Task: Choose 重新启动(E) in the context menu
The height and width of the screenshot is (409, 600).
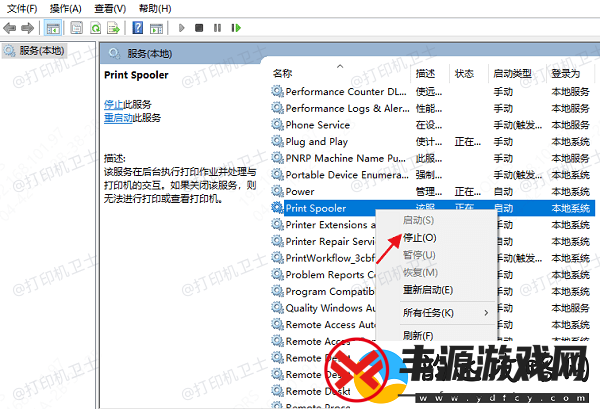Action: [x=428, y=290]
